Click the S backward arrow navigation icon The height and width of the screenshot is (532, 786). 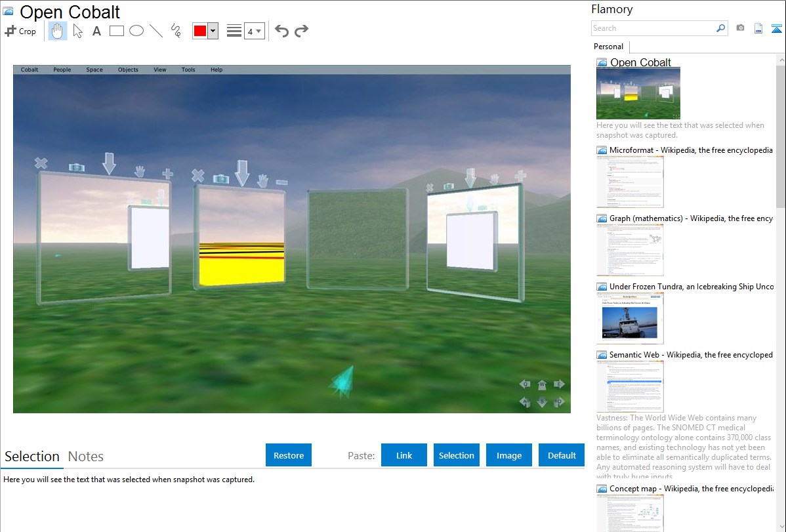pyautogui.click(x=542, y=402)
